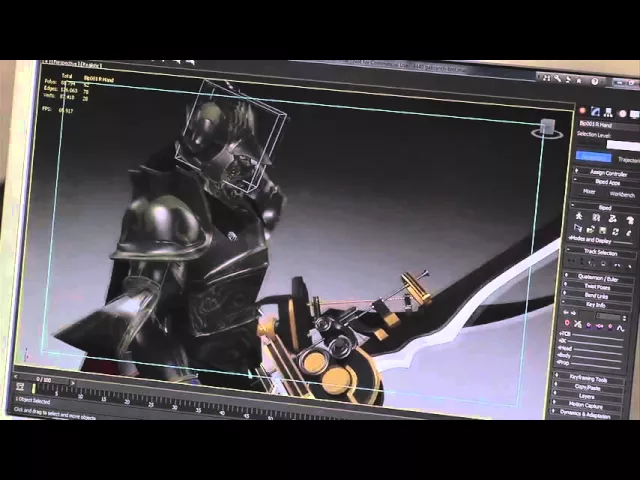The image size is (640, 480).
Task: Click the Set Planted Key icon
Action: pos(589,325)
